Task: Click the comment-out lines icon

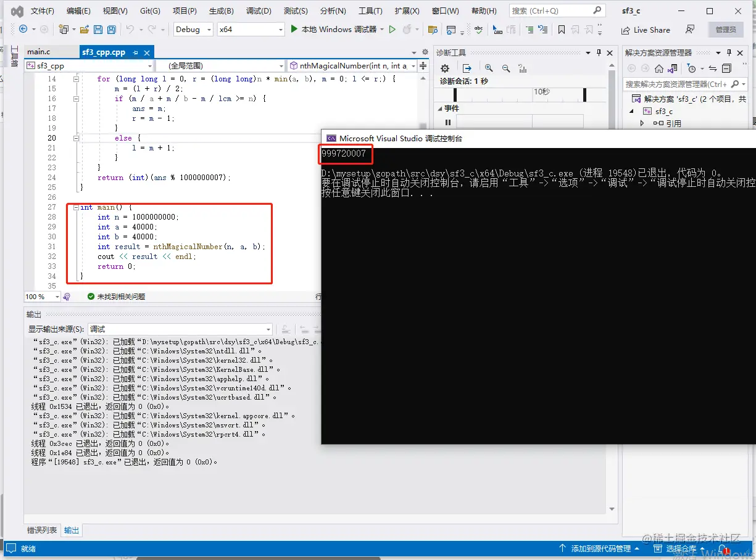Action: [x=530, y=30]
